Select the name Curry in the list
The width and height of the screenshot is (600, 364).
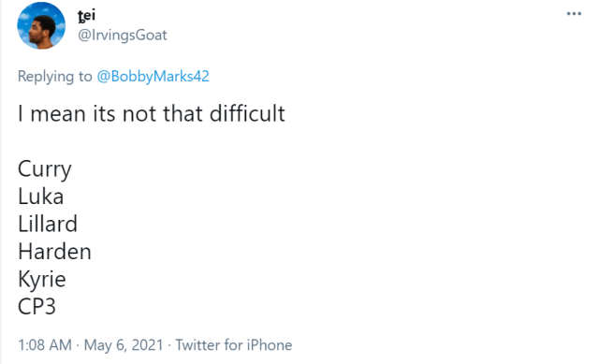pyautogui.click(x=45, y=169)
